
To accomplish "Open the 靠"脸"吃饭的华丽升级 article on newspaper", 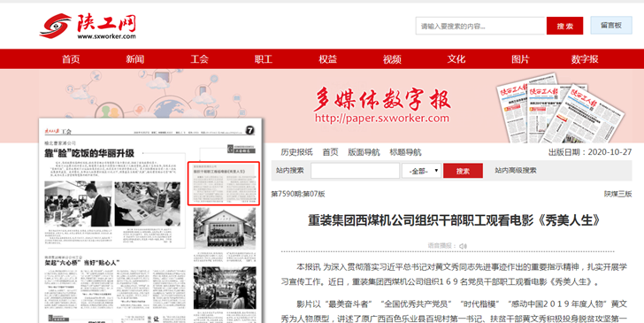I will pos(89,154).
